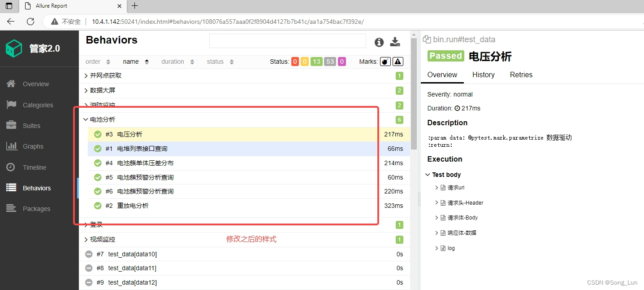644x290 pixels.
Task: Collapse the Test body section
Action: (x=443, y=175)
